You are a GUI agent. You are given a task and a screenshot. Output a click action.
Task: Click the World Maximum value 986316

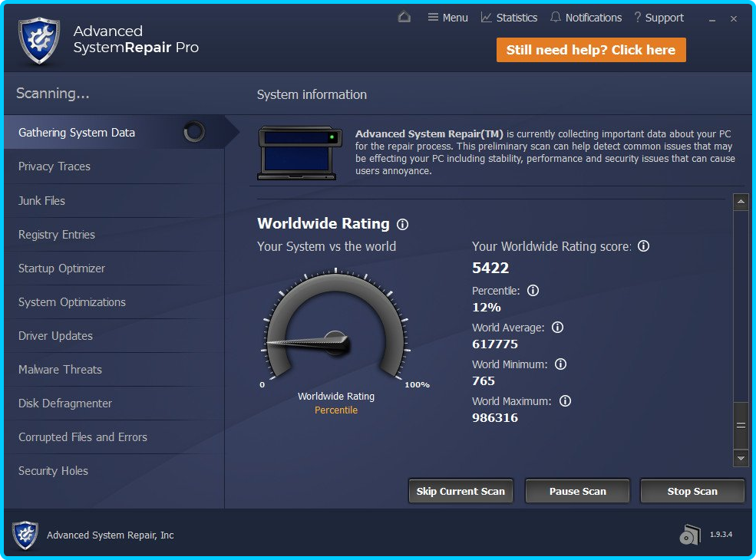point(495,417)
